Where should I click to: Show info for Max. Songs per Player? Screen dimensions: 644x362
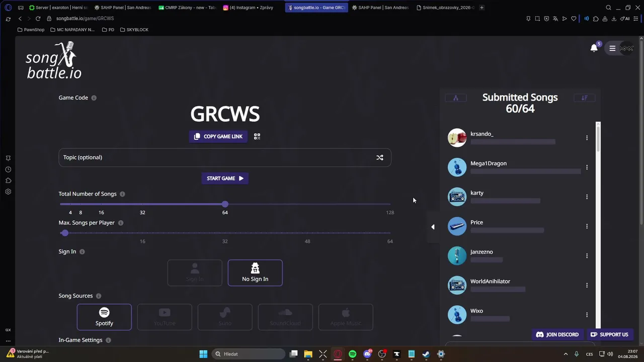point(121,223)
